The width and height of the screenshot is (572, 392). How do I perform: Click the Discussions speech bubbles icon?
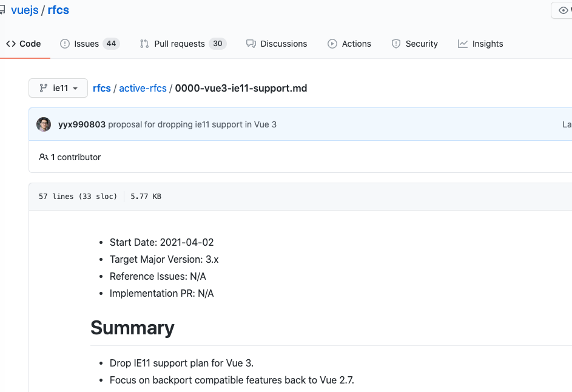[251, 44]
